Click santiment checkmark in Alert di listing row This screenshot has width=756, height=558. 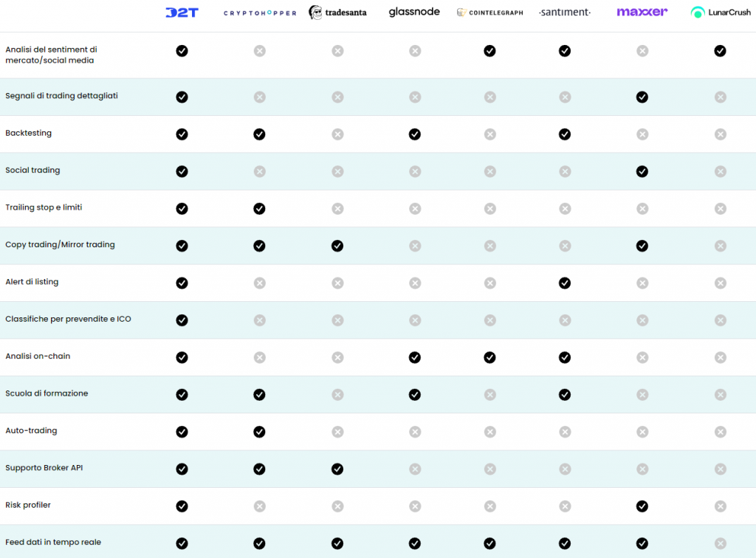pyautogui.click(x=565, y=283)
